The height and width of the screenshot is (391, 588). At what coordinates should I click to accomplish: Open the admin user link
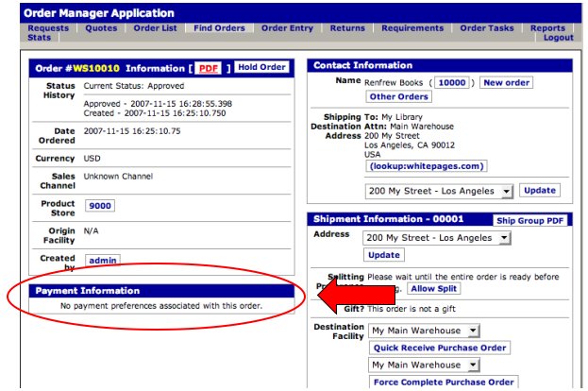(x=103, y=260)
